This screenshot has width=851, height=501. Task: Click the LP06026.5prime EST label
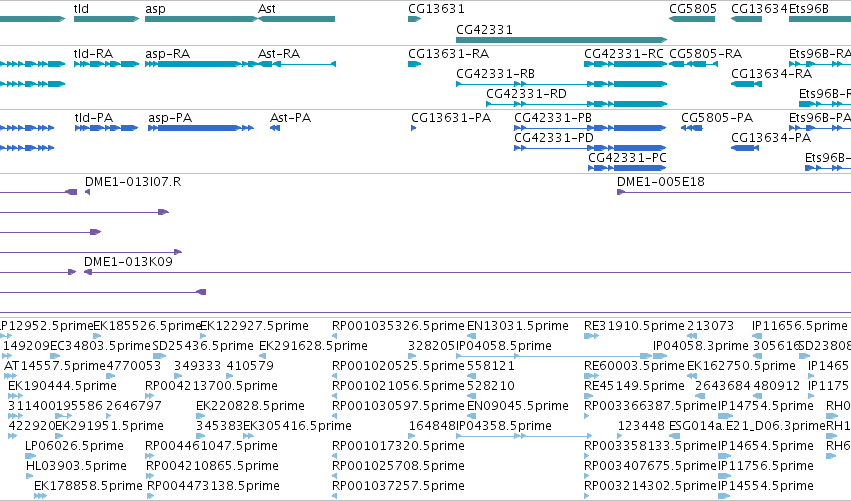click(x=74, y=446)
